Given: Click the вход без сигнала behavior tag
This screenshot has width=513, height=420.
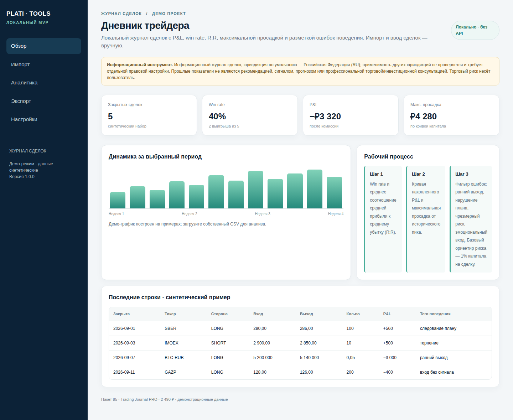Looking at the screenshot, I should [x=437, y=372].
